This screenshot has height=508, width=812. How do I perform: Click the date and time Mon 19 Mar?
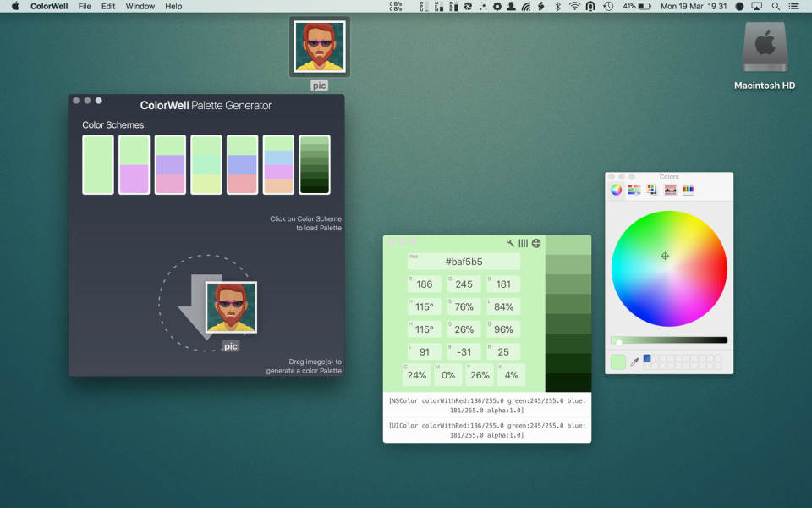point(694,6)
